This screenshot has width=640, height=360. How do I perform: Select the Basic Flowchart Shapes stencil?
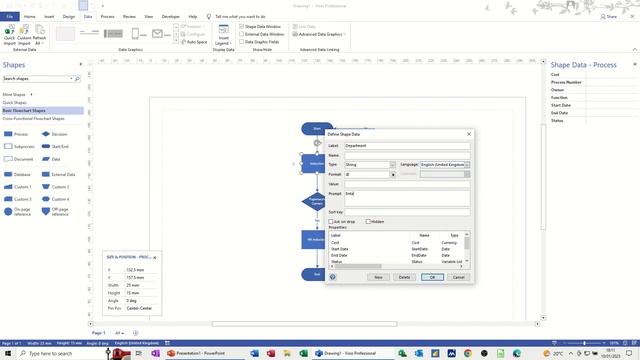tap(43, 111)
